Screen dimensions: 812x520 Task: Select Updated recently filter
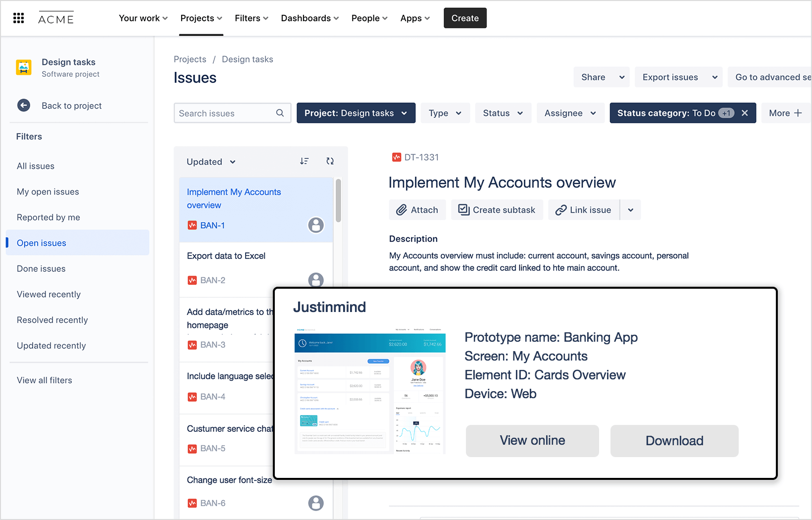(x=51, y=346)
